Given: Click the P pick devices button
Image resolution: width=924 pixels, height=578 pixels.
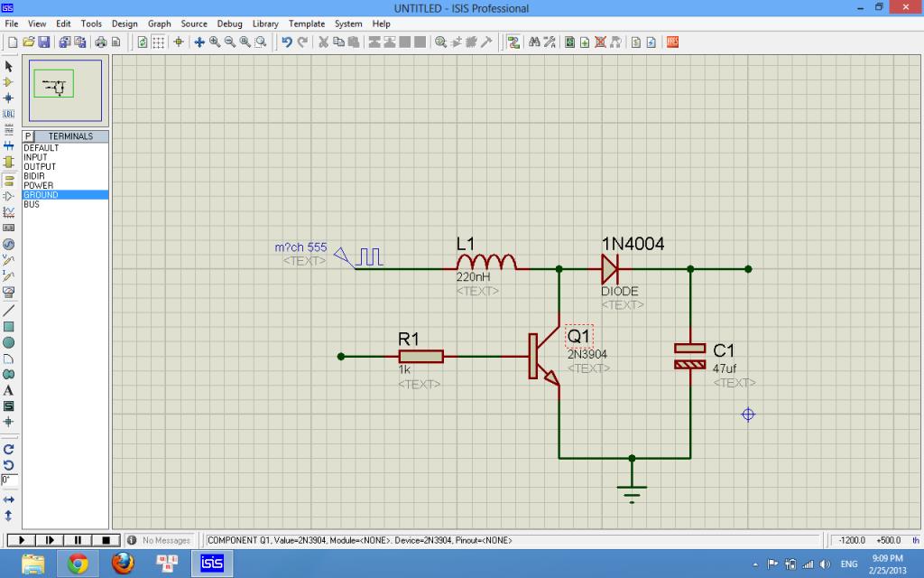Looking at the screenshot, I should pos(28,136).
